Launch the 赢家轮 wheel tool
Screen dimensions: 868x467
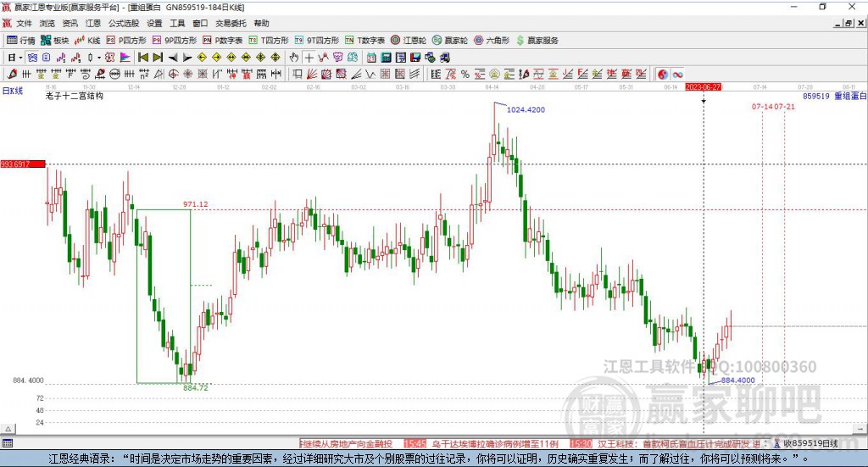[x=450, y=41]
